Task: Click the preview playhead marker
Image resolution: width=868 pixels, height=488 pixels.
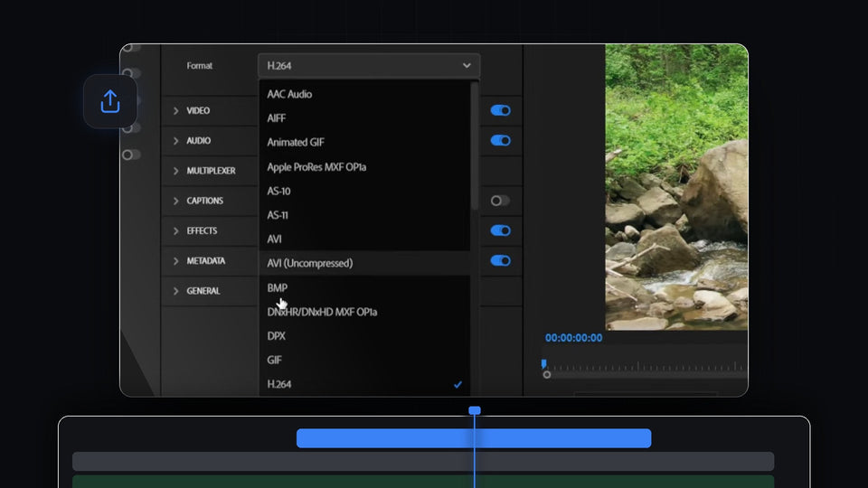Action: click(543, 363)
